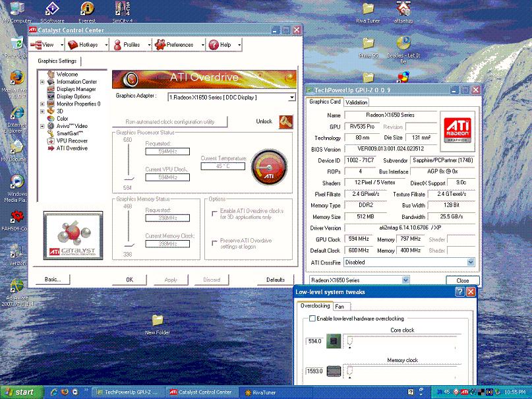The height and width of the screenshot is (399, 532).
Task: Click the Apply button
Action: click(171, 280)
